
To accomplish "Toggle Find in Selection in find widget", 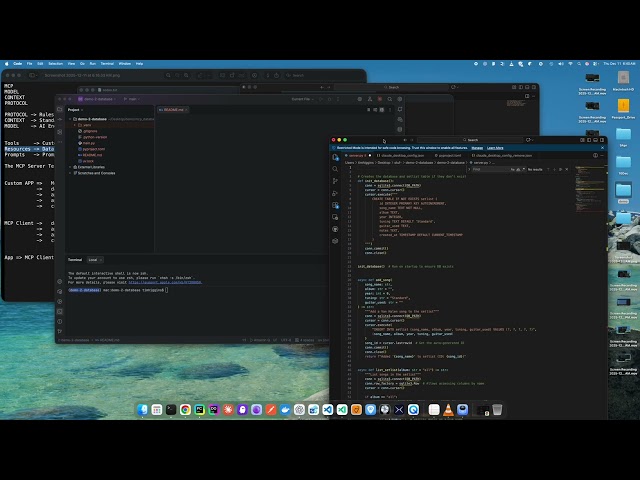I will click(560, 169).
